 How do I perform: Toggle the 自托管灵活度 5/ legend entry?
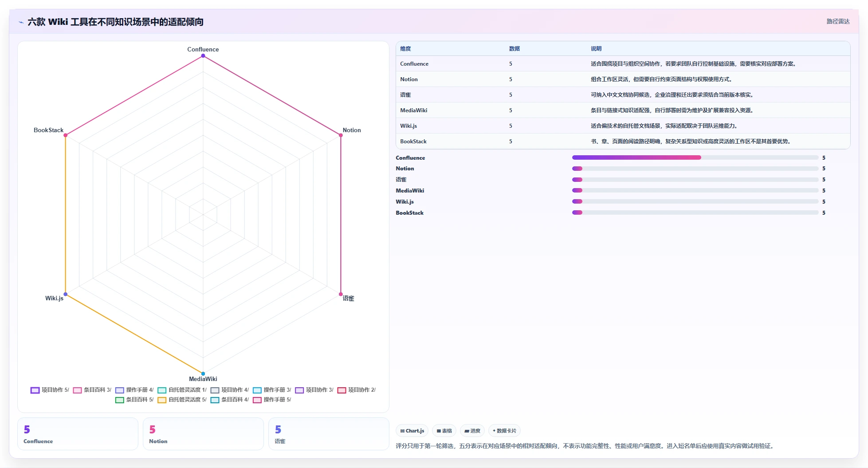[x=182, y=400]
